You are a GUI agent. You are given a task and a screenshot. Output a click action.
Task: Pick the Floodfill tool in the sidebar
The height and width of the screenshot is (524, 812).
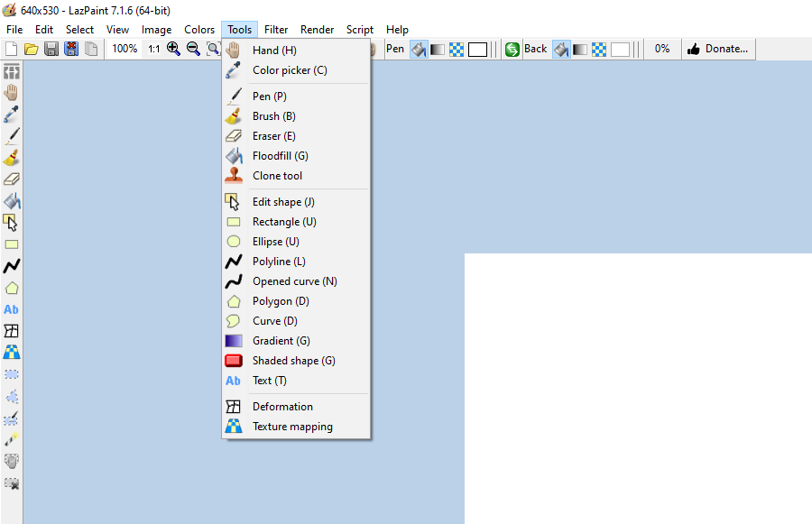tap(12, 200)
